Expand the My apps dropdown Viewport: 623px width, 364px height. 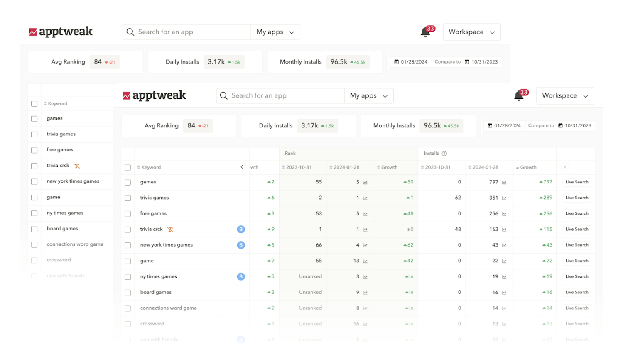[368, 95]
